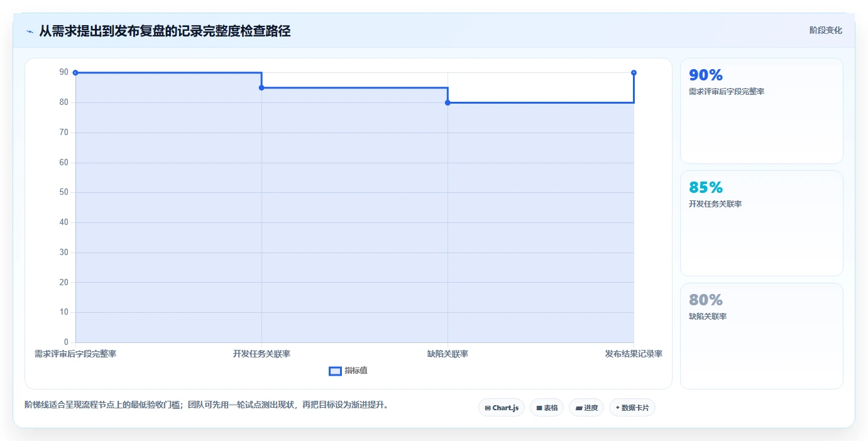The image size is (868, 441).
Task: Click the Chart.js chip
Action: coord(502,408)
